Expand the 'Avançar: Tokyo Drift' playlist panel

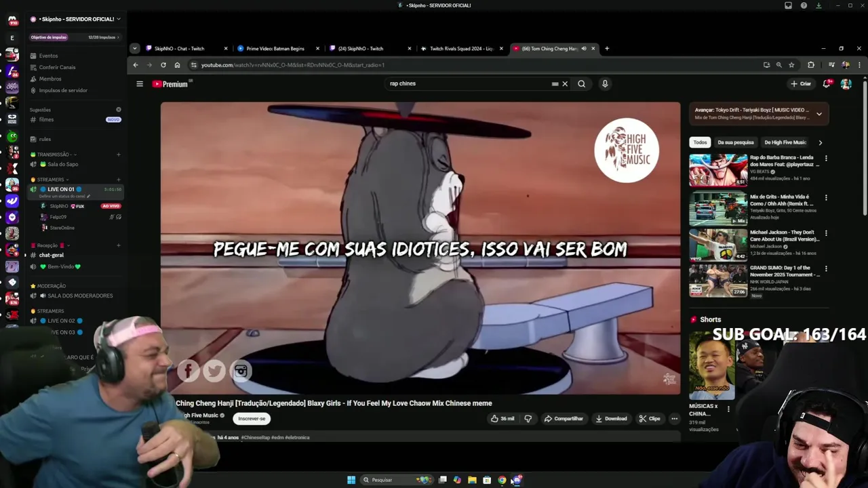[819, 114]
